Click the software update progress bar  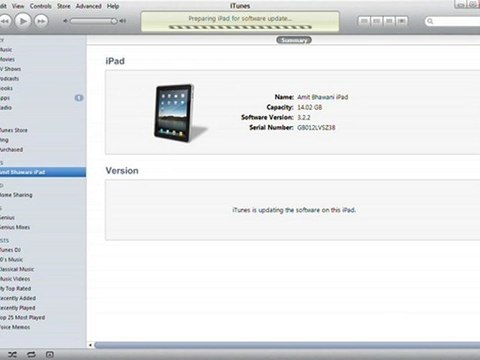(240, 27)
